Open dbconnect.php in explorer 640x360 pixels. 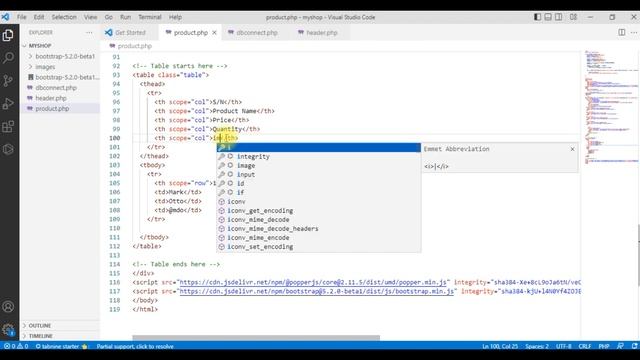click(x=60, y=88)
